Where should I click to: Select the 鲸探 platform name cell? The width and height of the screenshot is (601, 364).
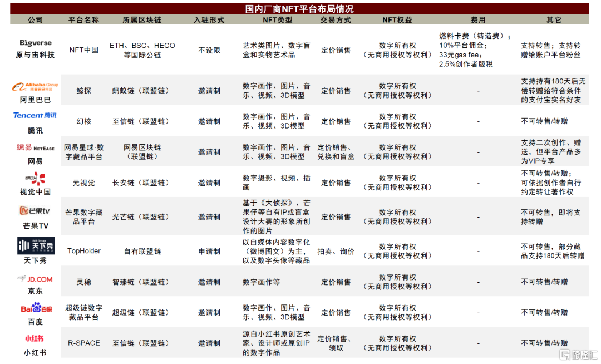pos(83,91)
